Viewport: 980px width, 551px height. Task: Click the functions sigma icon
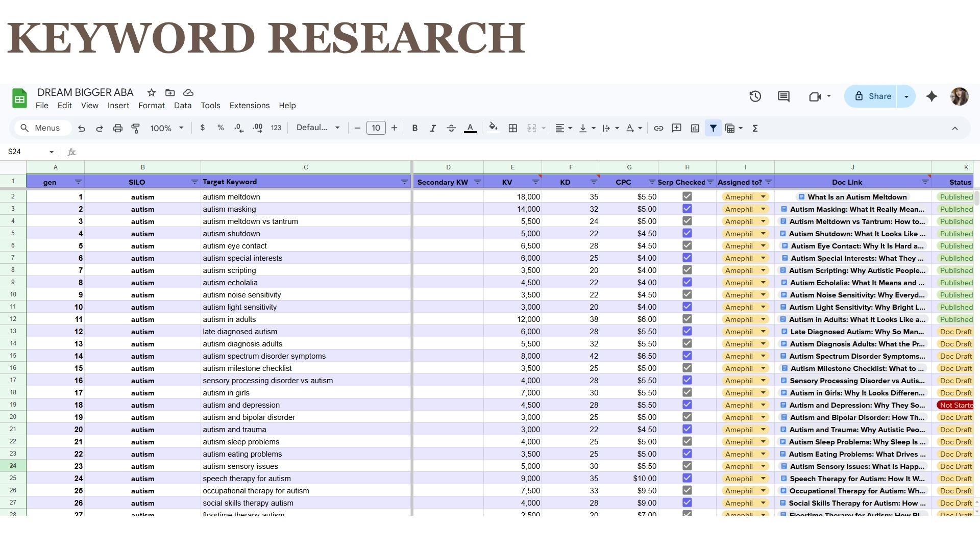[x=755, y=128]
